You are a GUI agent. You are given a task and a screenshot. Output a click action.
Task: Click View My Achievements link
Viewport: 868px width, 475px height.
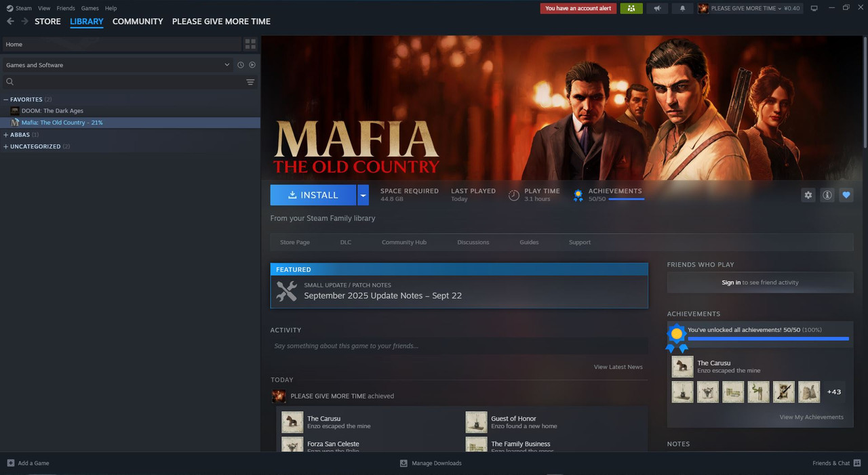(x=811, y=417)
